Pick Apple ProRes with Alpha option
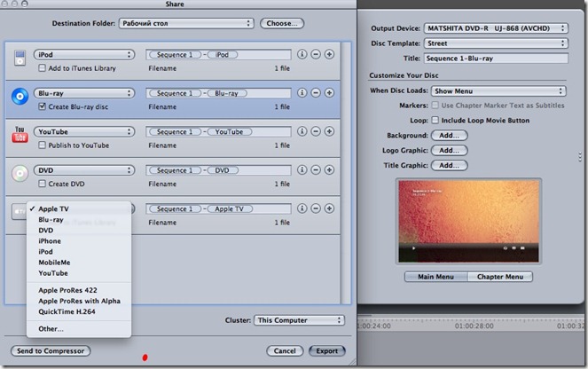The image size is (588, 369). pyautogui.click(x=79, y=301)
